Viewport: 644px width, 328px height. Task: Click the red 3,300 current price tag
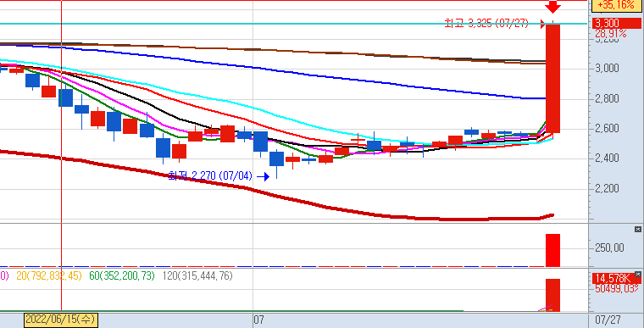616,23
